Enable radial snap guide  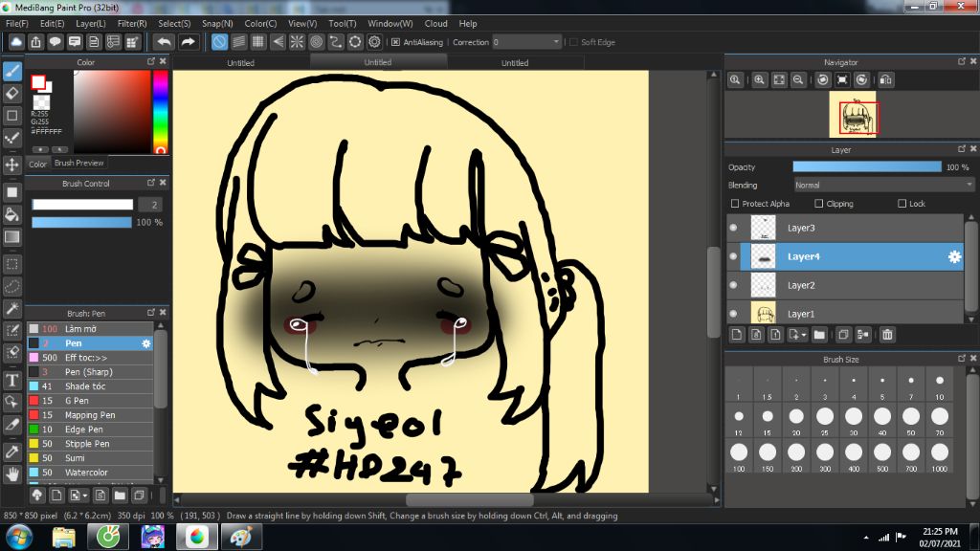[297, 42]
